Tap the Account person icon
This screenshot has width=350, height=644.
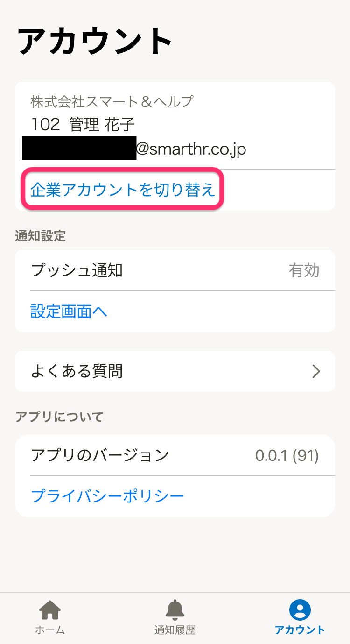(x=300, y=610)
